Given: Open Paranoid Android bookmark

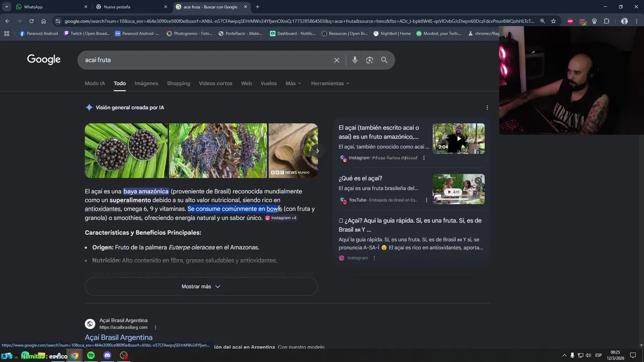Looking at the screenshot, I should [x=39, y=34].
